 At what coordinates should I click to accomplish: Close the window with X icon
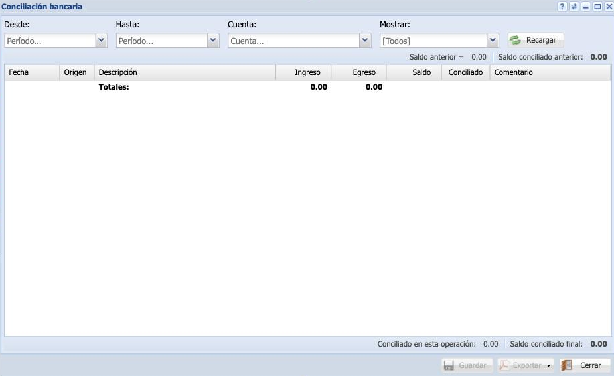click(x=609, y=6)
